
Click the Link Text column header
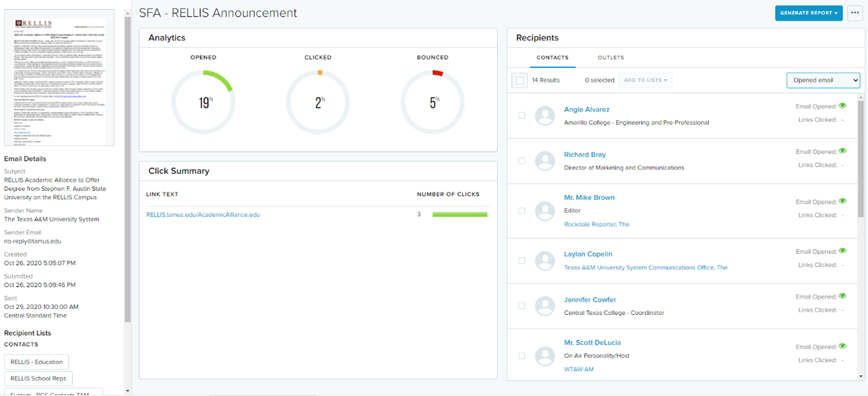(162, 195)
